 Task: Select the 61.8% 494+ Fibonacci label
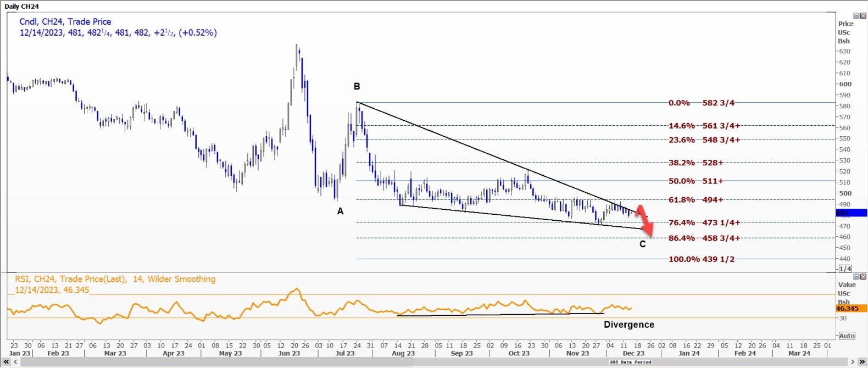click(x=696, y=200)
